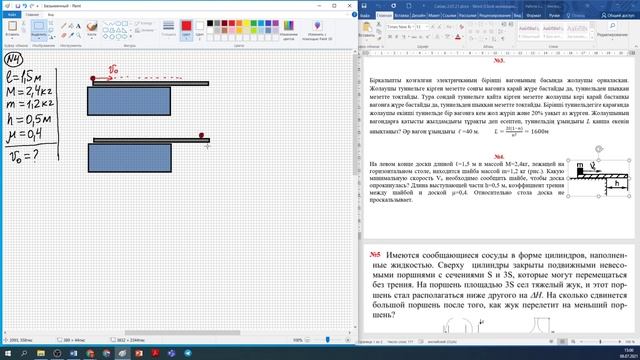This screenshot has width=640, height=360.
Task: Click the Windows Start button
Action: coord(8,353)
